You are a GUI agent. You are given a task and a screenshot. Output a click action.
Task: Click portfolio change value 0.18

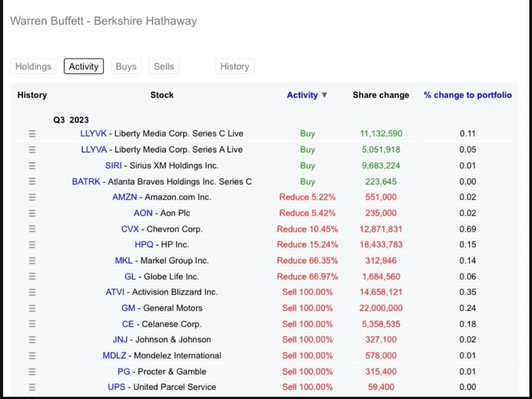[468, 324]
